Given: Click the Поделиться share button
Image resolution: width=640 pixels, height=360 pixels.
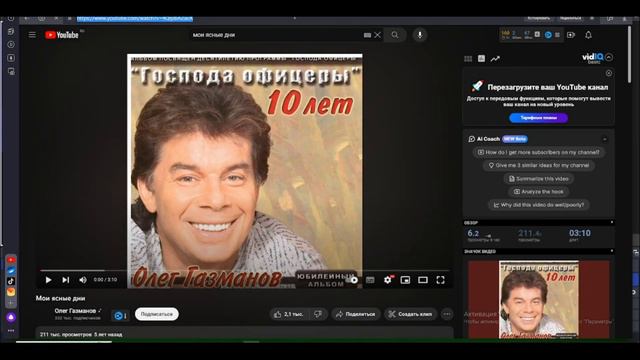Looking at the screenshot, I should coord(356,314).
